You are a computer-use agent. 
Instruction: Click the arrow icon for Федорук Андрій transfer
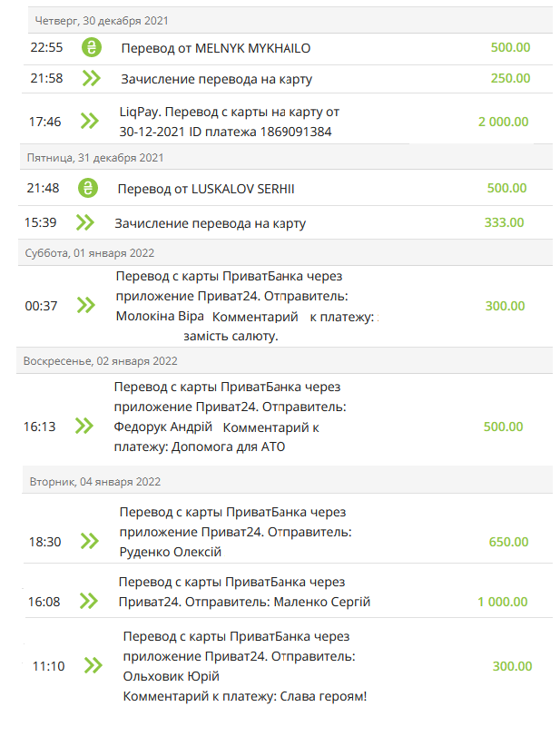[84, 427]
